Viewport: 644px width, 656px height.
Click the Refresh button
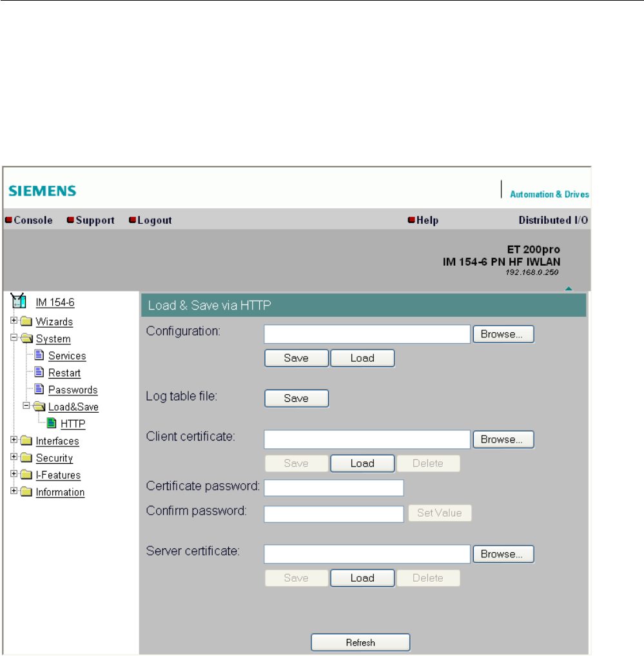tap(360, 642)
